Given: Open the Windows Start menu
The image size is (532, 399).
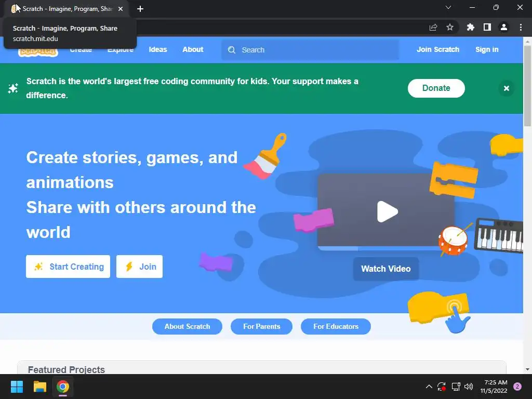Looking at the screenshot, I should [x=17, y=387].
